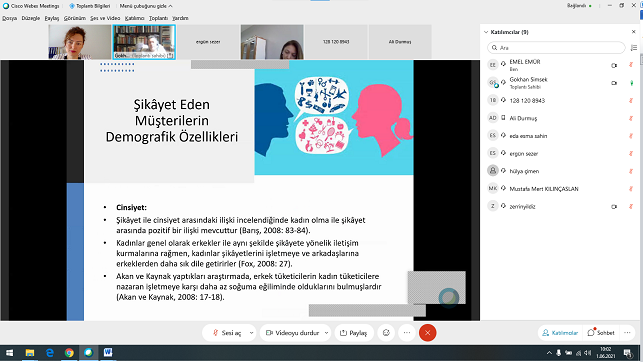Image resolution: width=643 pixels, height=362 pixels.
Task: Open Word from taskbar
Action: click(108, 353)
